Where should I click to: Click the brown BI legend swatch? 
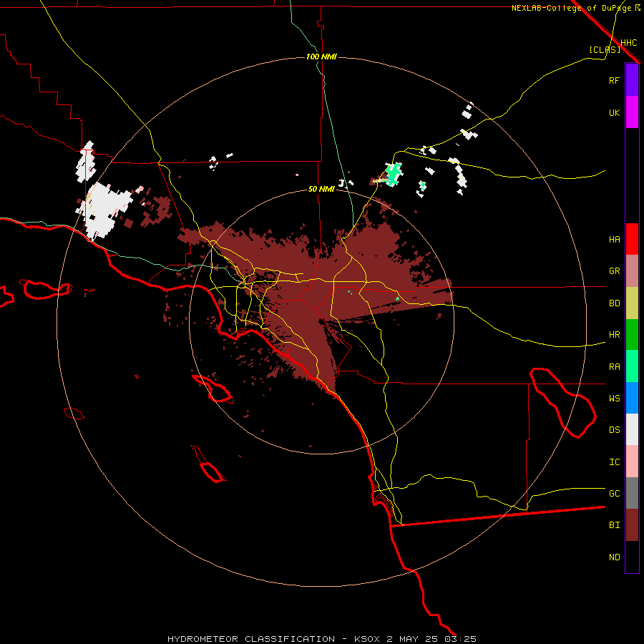click(x=632, y=525)
